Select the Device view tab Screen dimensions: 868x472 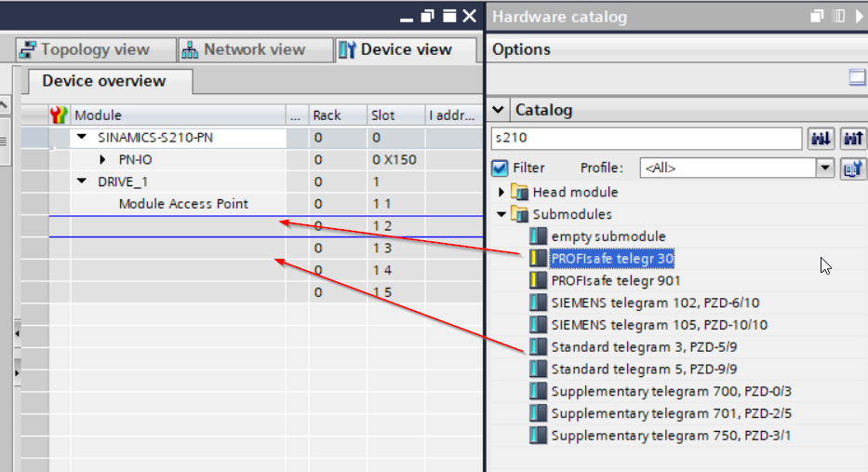coord(406,50)
